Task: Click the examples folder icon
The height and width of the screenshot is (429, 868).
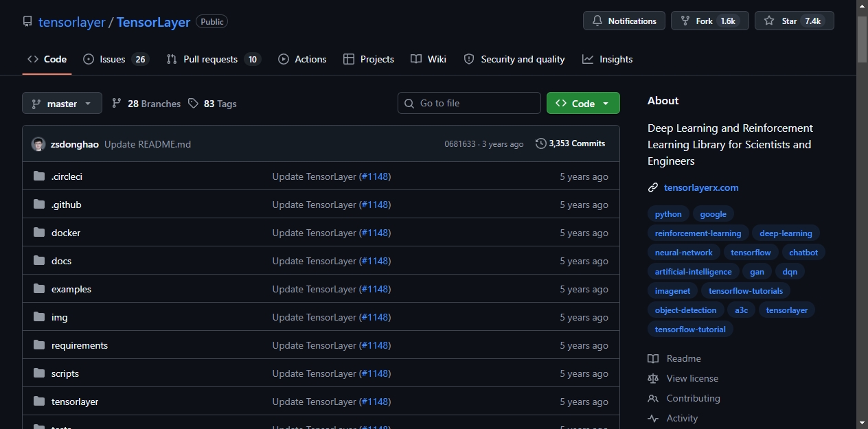Action: [x=39, y=289]
